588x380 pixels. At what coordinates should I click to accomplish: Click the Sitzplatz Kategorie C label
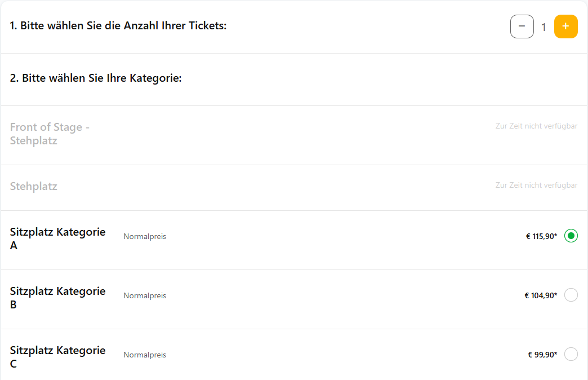pyautogui.click(x=57, y=357)
